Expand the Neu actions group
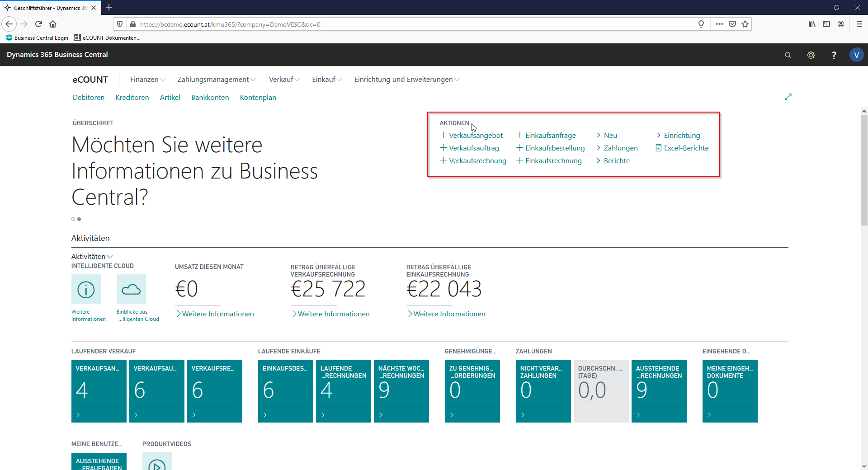This screenshot has height=470, width=868. (607, 135)
